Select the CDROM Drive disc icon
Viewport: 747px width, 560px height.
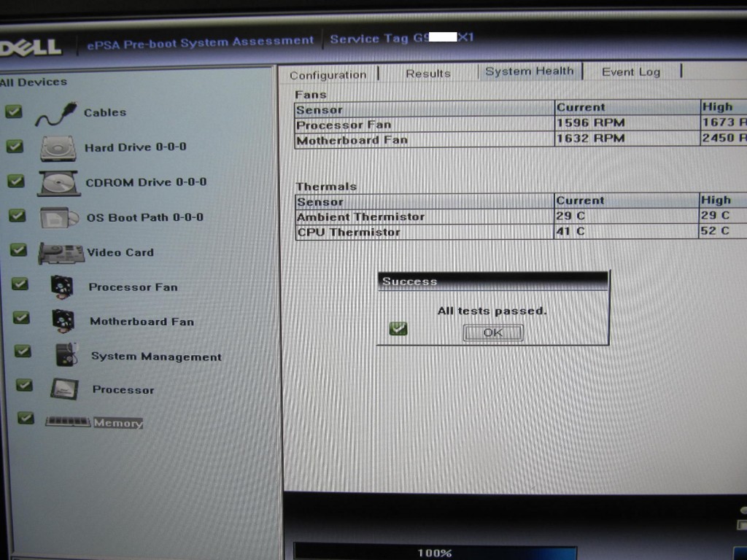point(58,183)
